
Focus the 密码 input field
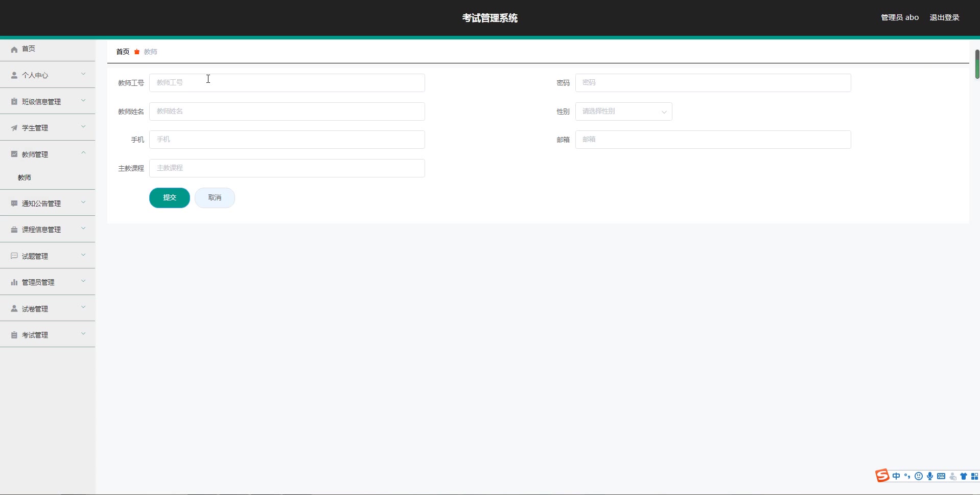pos(713,83)
